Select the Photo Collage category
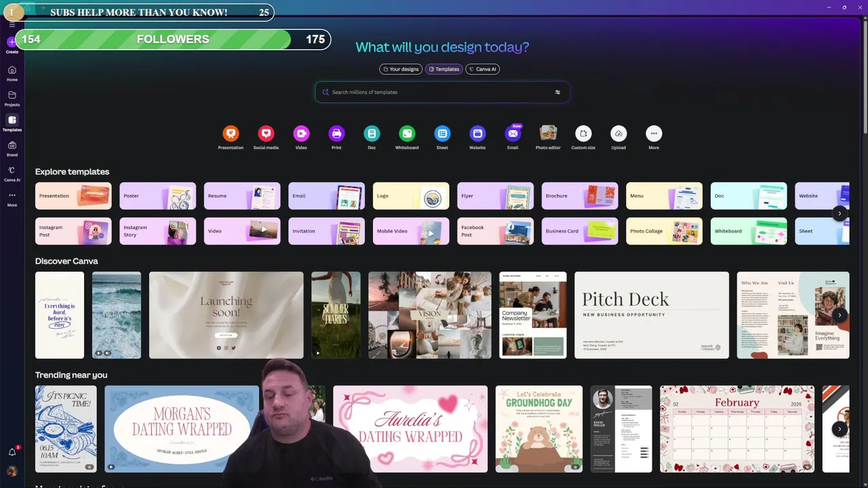868x488 pixels. 664,231
